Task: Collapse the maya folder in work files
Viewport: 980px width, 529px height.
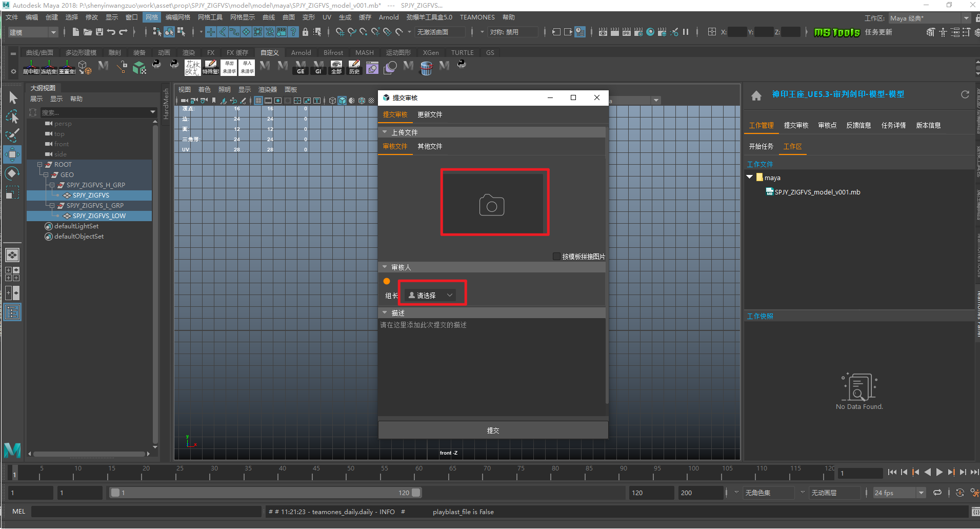Action: coord(750,177)
